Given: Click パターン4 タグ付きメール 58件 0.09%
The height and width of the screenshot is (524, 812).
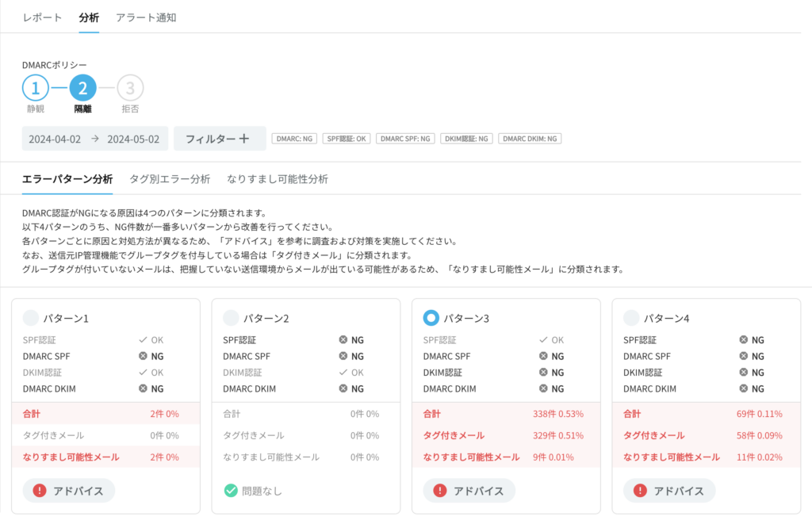Looking at the screenshot, I should pyautogui.click(x=760, y=435).
